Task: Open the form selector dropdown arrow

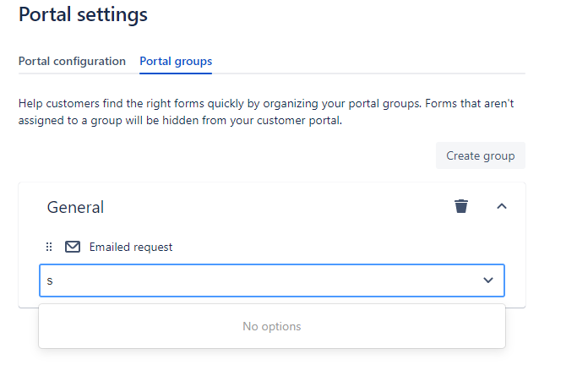Action: 488,280
